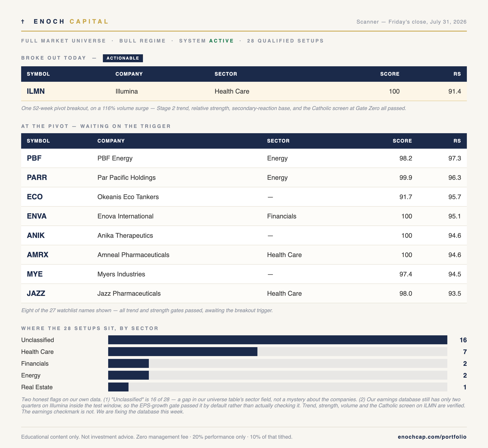Click the ENVA symbol
488x448 pixels.
[37, 216]
